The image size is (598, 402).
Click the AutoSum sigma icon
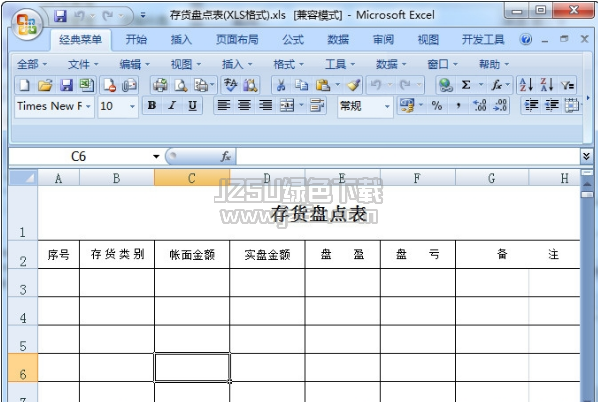click(466, 85)
